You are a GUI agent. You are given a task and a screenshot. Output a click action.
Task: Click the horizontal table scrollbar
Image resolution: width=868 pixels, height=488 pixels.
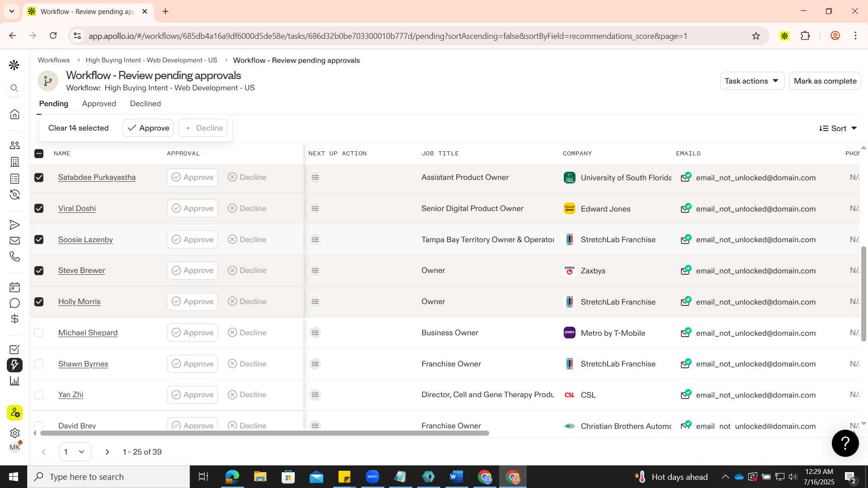tap(264, 433)
